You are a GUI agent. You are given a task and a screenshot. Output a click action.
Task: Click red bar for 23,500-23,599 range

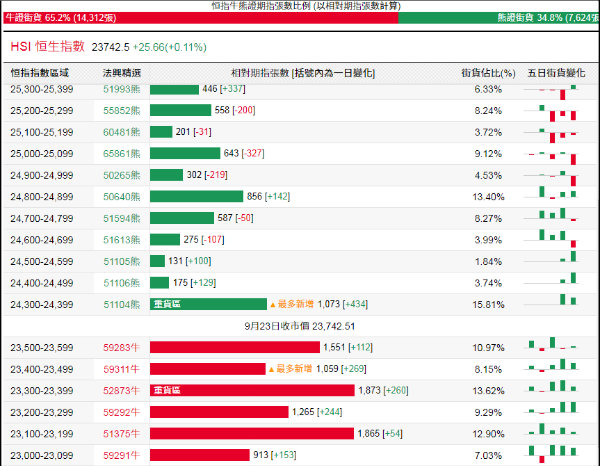coord(235,347)
